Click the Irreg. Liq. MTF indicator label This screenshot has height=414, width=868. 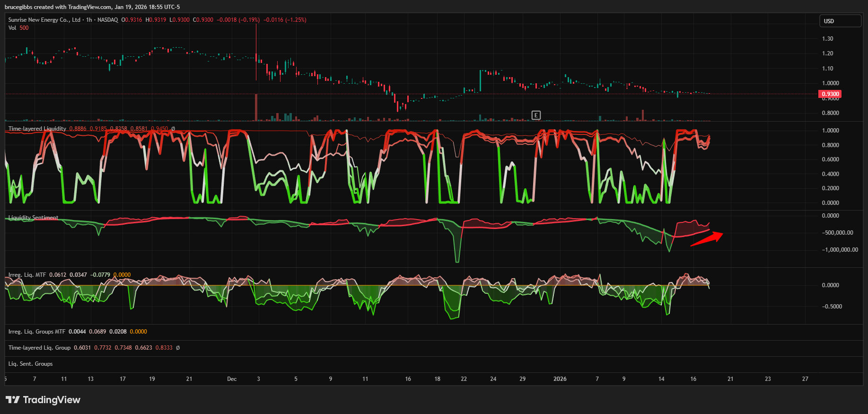[27, 275]
